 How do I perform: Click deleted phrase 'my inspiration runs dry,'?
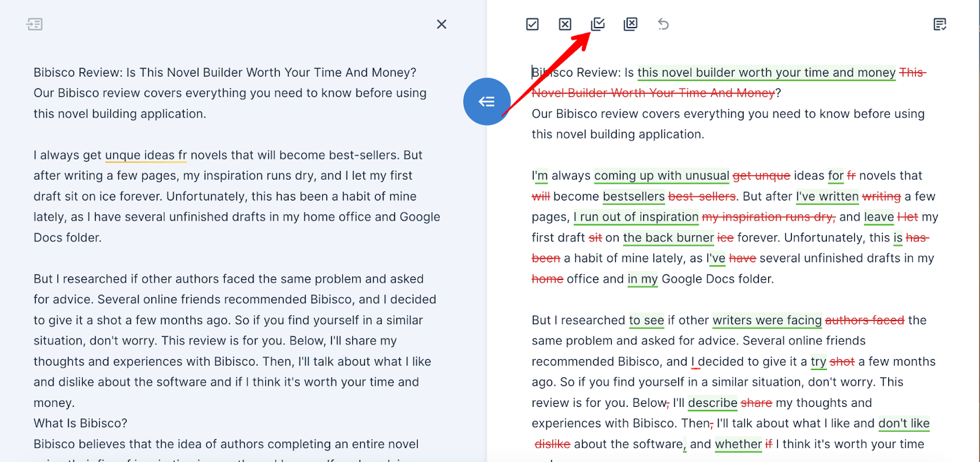[x=769, y=217]
